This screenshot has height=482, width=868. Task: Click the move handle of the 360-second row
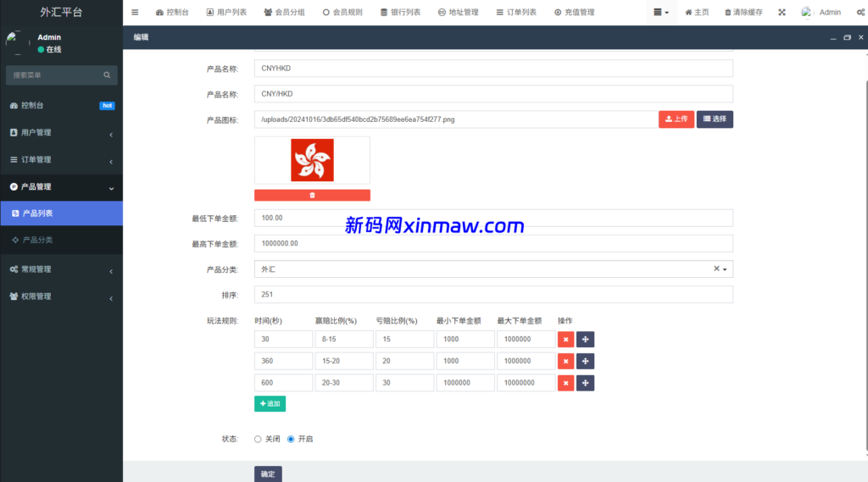tap(585, 361)
